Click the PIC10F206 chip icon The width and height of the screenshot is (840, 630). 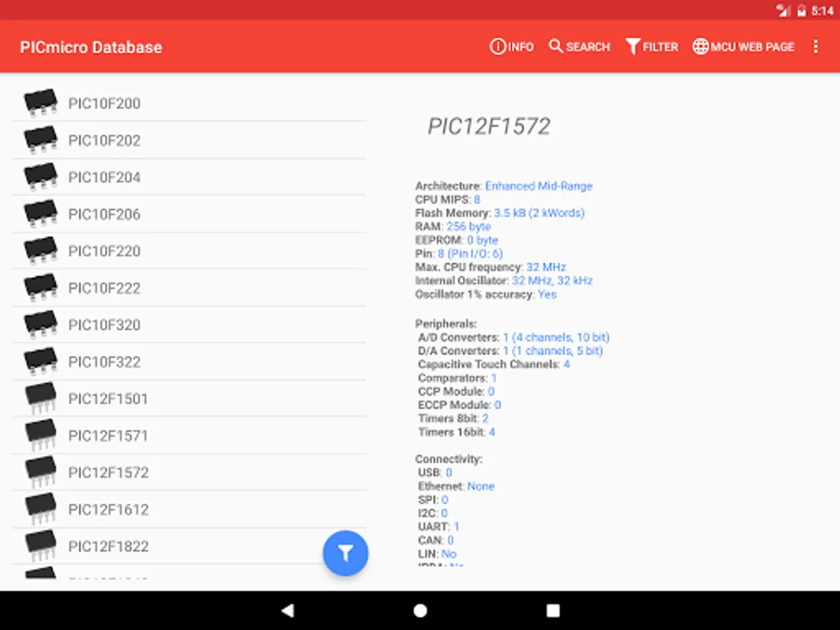[41, 213]
